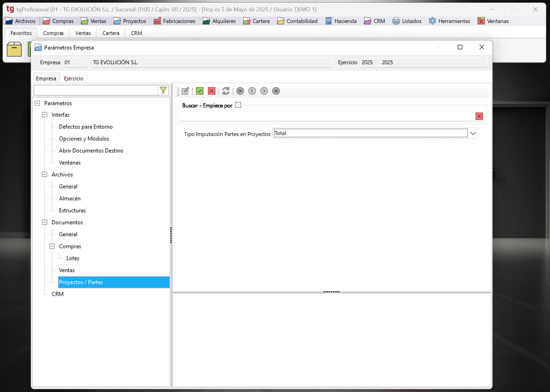Image resolution: width=550 pixels, height=392 pixels.
Task: Toggle the Empiece por checkbox
Action: (x=238, y=105)
